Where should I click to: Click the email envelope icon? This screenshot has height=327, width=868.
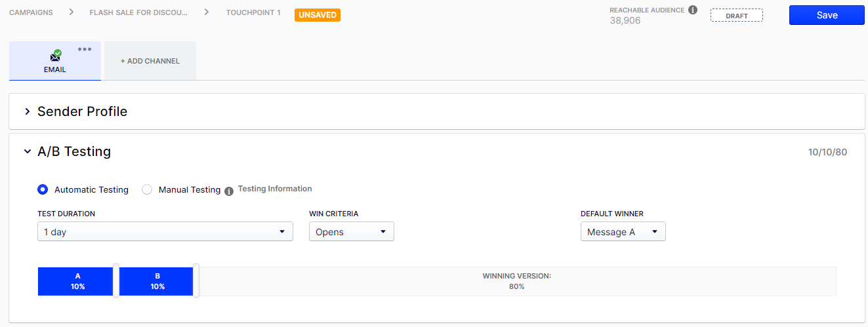coord(55,56)
